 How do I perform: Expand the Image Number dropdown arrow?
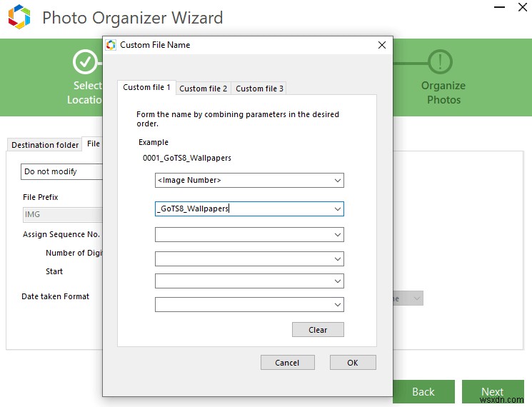(337, 181)
